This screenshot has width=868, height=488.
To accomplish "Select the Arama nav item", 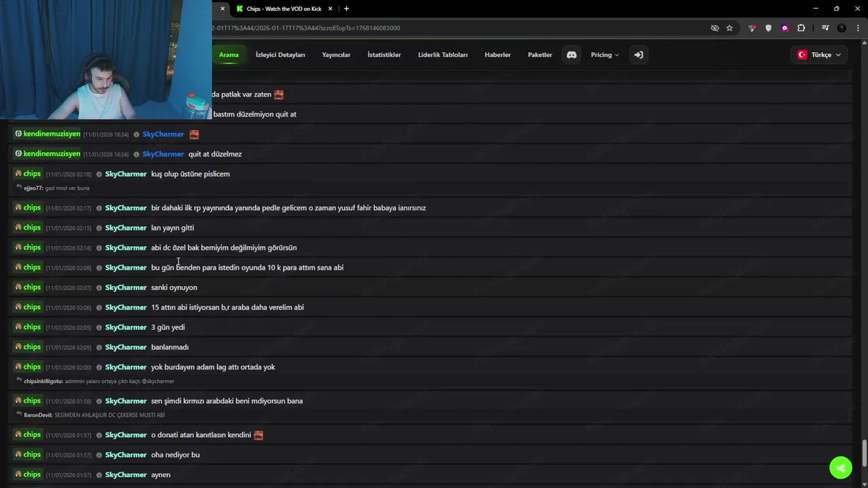I will [229, 55].
